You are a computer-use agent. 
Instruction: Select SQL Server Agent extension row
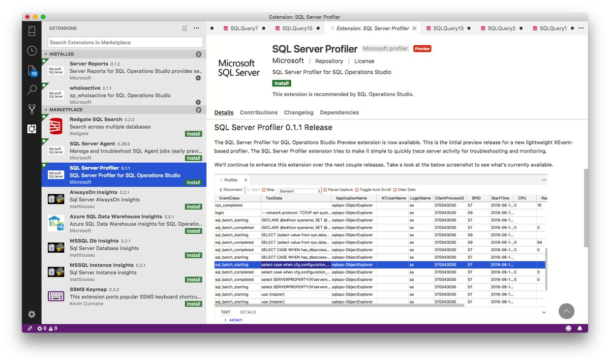124,150
